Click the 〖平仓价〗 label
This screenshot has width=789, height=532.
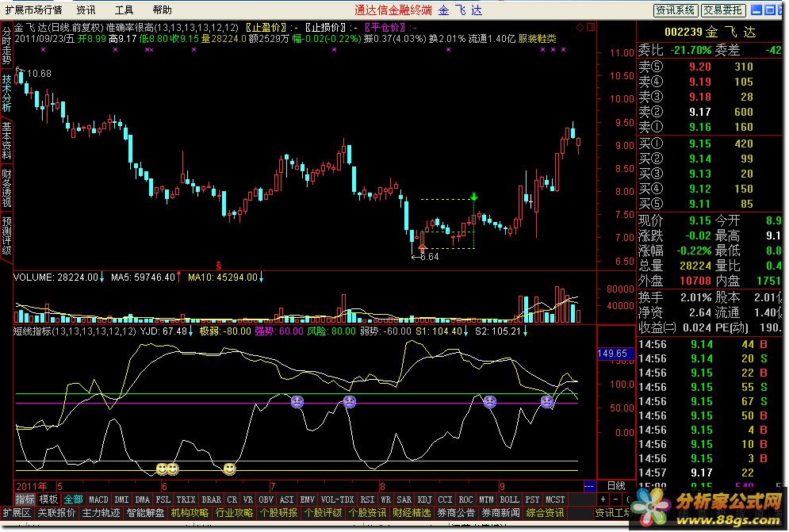(x=386, y=27)
